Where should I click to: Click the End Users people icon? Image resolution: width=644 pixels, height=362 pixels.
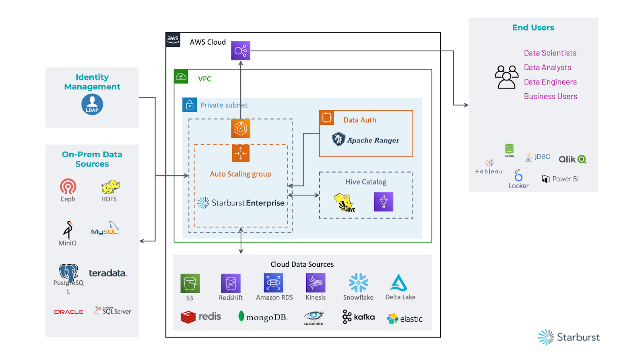click(x=506, y=77)
